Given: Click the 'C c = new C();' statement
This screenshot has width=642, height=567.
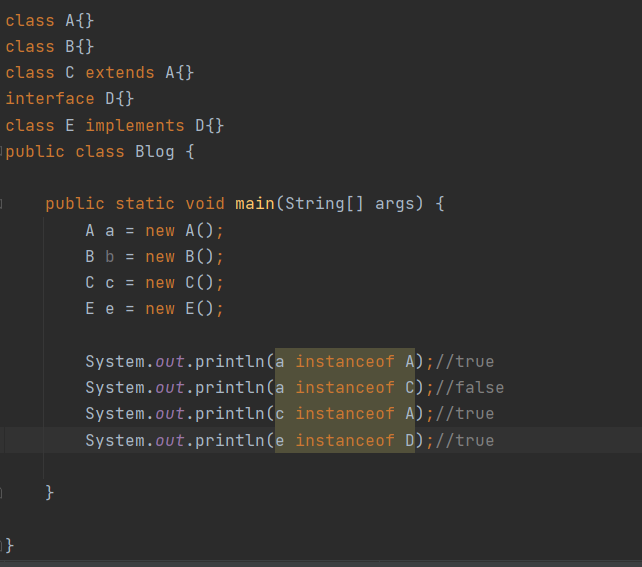Looking at the screenshot, I should (154, 282).
